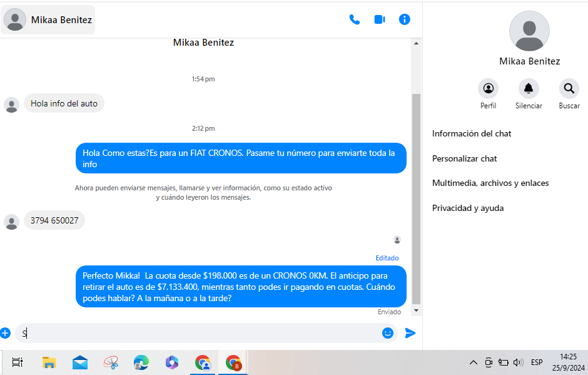Viewport: 588px width, 375px height.
Task: Open Meet Now tray icon
Action: [x=489, y=362]
